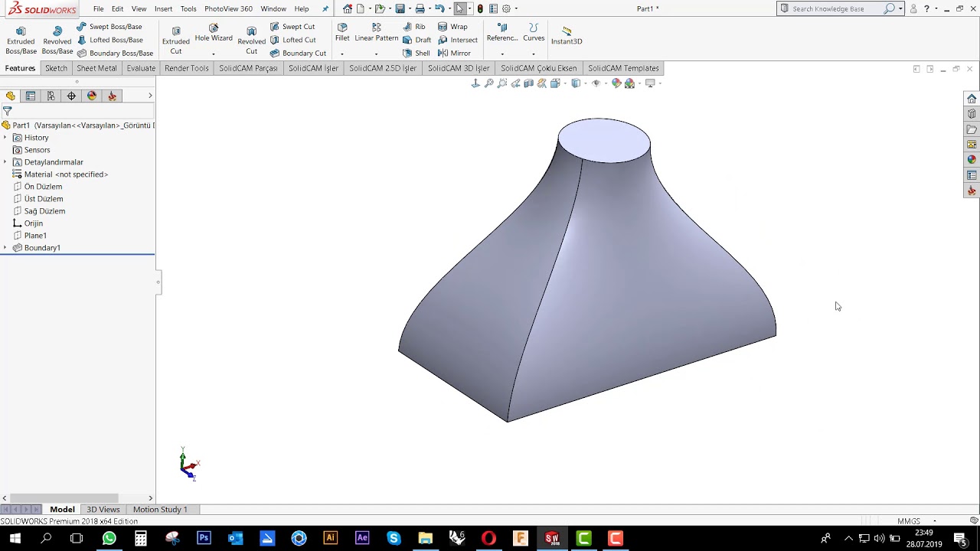Viewport: 980px width, 551px height.
Task: Open the Insert menu
Action: 163,9
